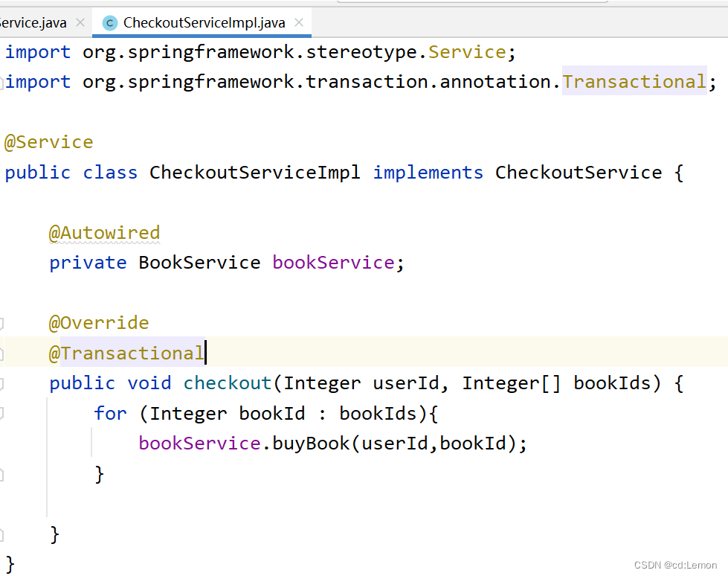The width and height of the screenshot is (728, 576).
Task: Collapse the import block fold marker
Action: click(x=1, y=82)
